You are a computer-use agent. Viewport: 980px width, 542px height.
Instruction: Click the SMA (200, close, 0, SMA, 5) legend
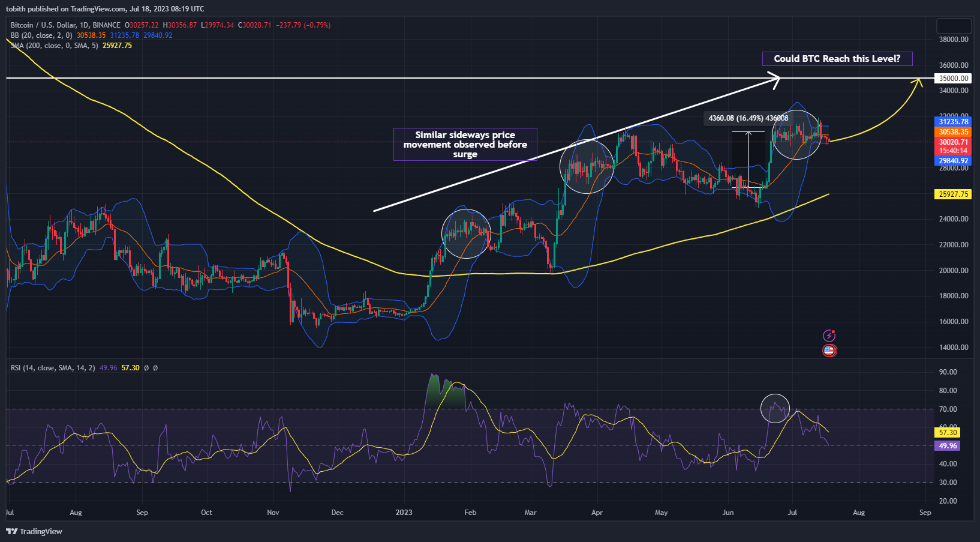click(55, 46)
